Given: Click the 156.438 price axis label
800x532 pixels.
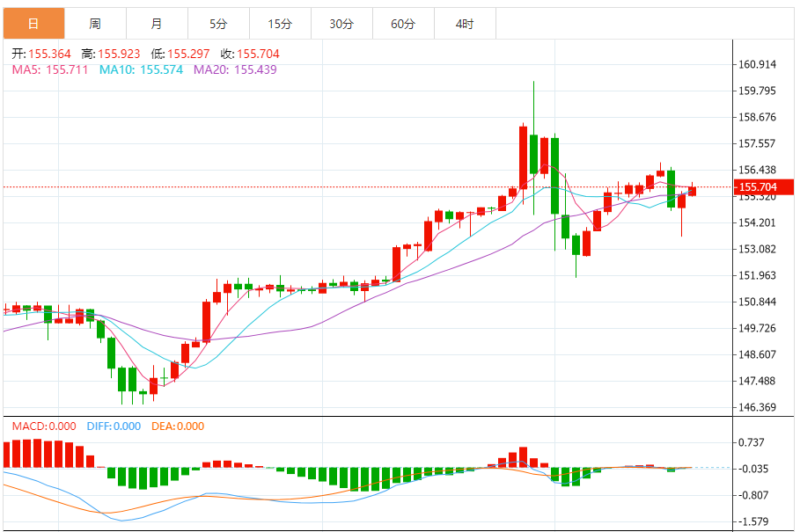Looking at the screenshot, I should pos(757,170).
